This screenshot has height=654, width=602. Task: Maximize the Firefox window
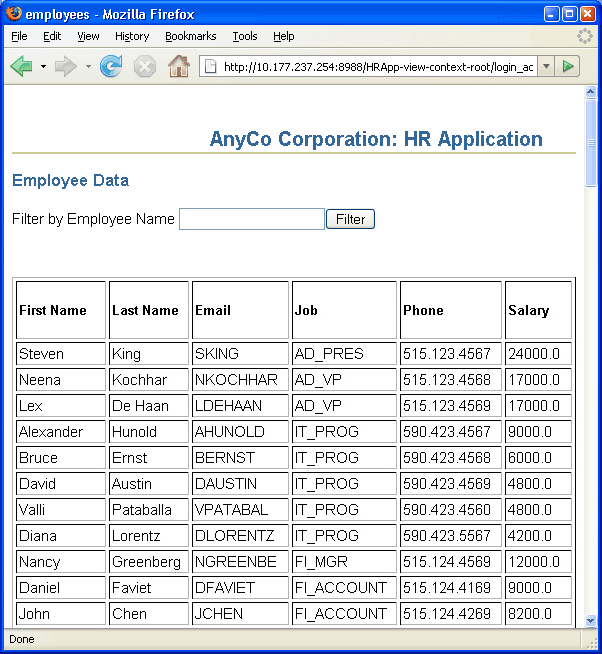pyautogui.click(x=569, y=14)
